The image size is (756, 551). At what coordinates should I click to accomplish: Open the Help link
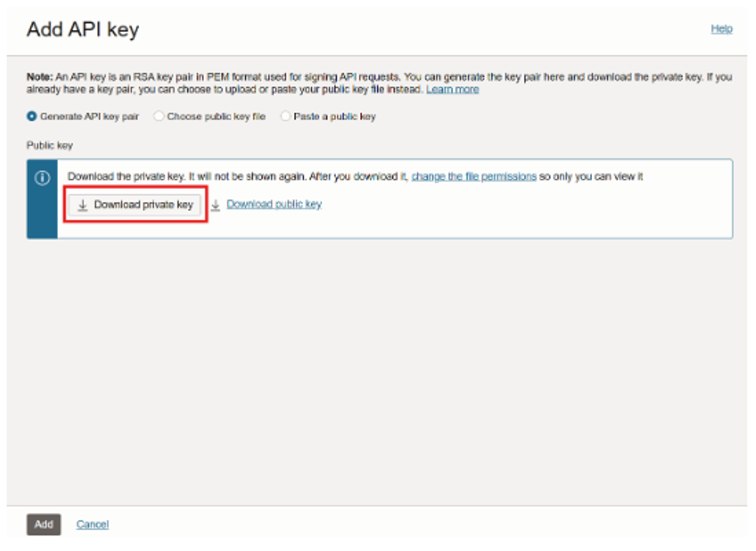coord(721,29)
